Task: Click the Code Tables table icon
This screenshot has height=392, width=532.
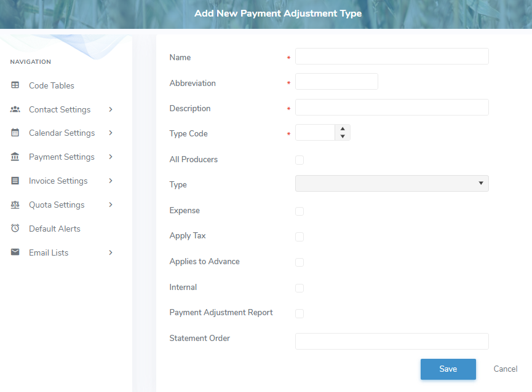Action: point(15,85)
